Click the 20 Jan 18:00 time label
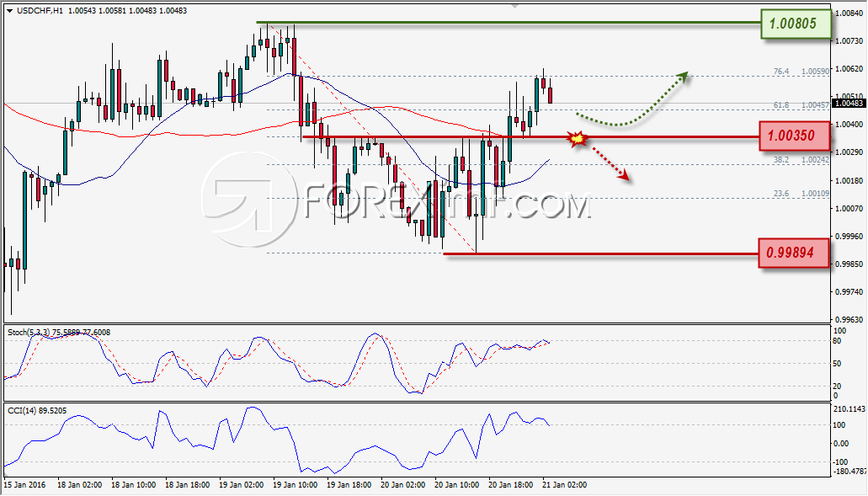The width and height of the screenshot is (868, 496). click(x=510, y=484)
